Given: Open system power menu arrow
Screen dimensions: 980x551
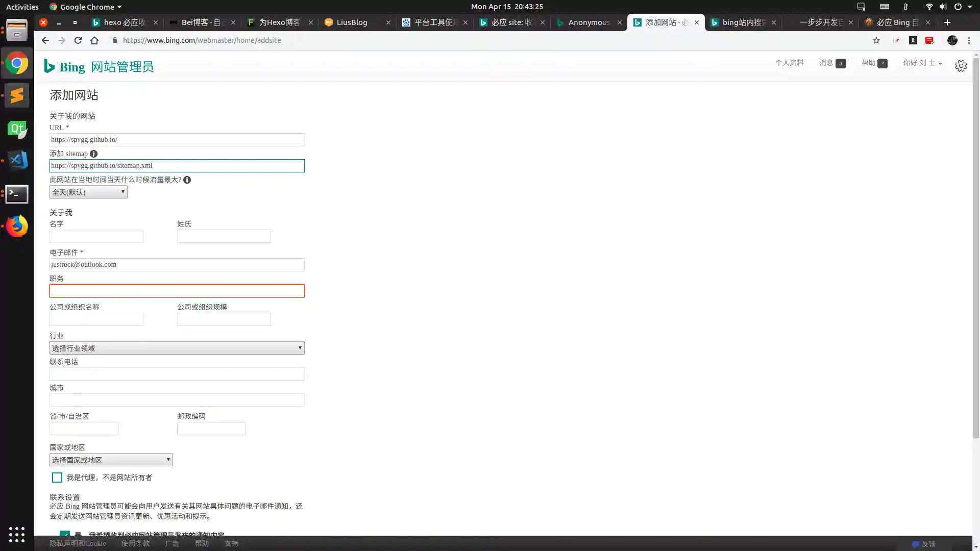Looking at the screenshot, I should pos(970,7).
